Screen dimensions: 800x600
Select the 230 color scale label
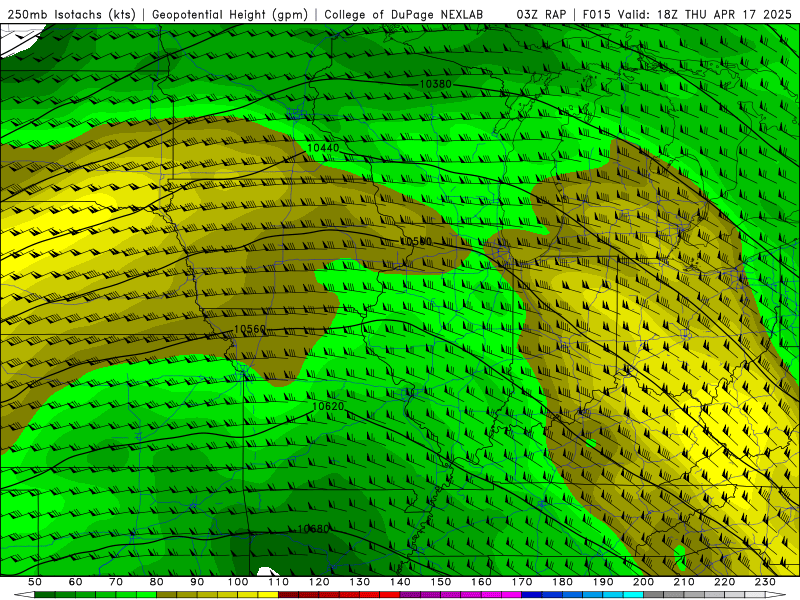[x=765, y=582]
